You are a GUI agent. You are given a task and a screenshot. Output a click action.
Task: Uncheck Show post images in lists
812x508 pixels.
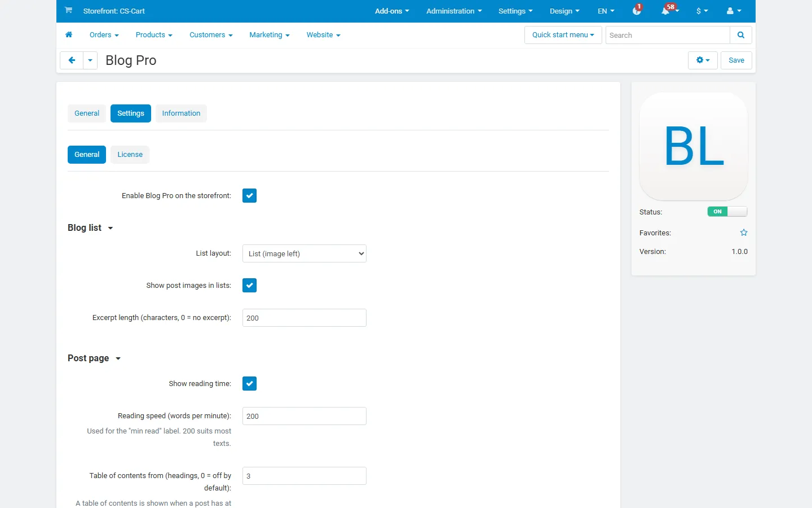click(x=249, y=286)
